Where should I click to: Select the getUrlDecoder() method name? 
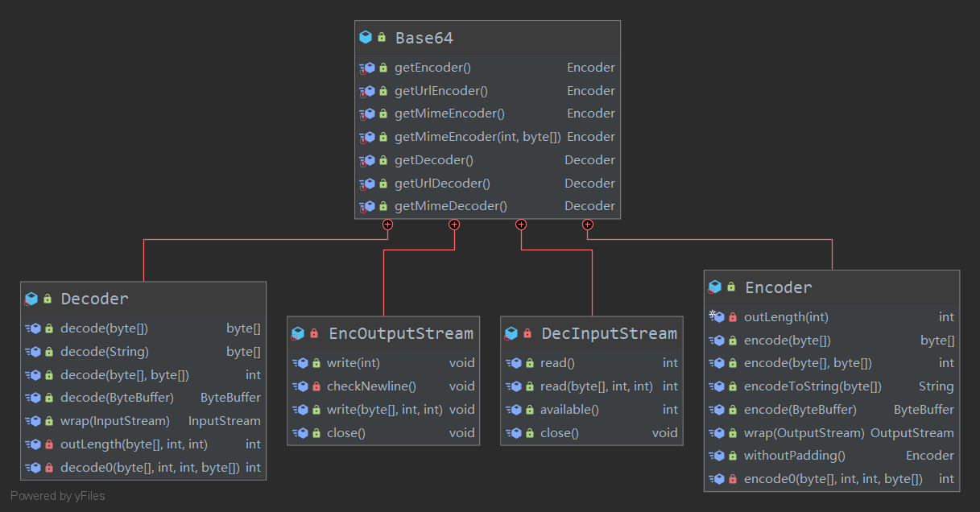(442, 184)
